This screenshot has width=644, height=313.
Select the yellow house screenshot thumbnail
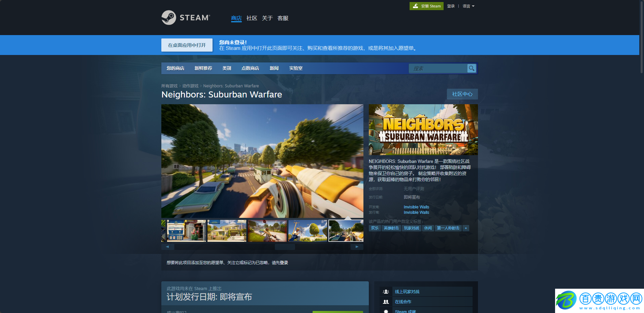pyautogui.click(x=227, y=231)
